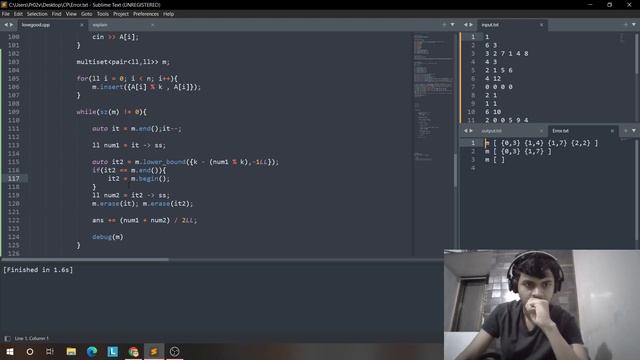Place cursor on 'multiset<pair<ll,ll>> m;' line
640x360 pixels.
coord(123,62)
